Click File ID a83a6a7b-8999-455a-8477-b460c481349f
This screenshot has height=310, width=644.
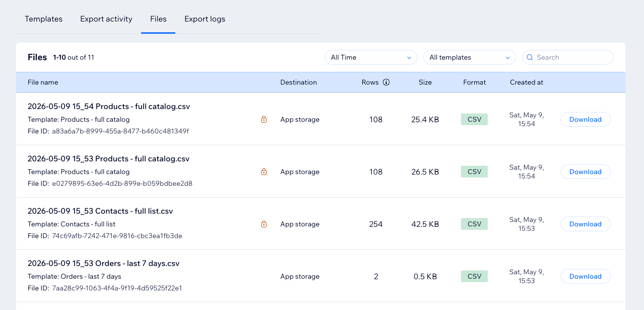pyautogui.click(x=120, y=131)
